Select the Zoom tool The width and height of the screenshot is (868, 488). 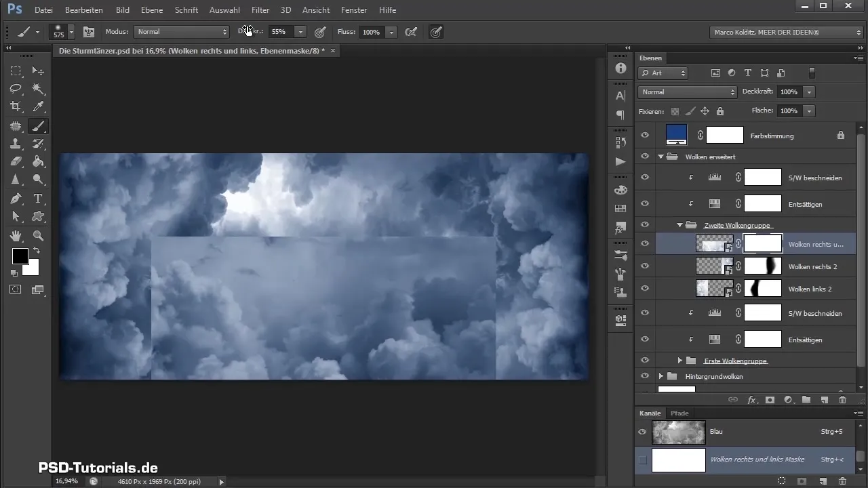(39, 236)
